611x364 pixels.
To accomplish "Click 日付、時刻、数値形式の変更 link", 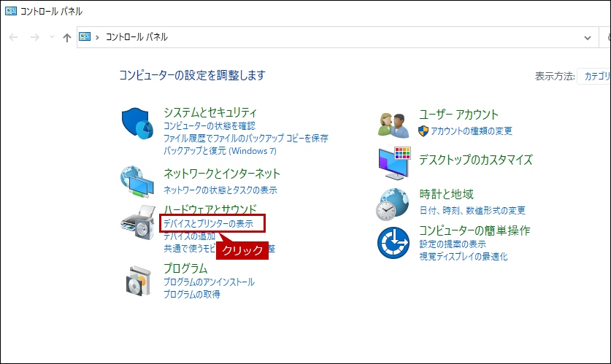I will [472, 211].
